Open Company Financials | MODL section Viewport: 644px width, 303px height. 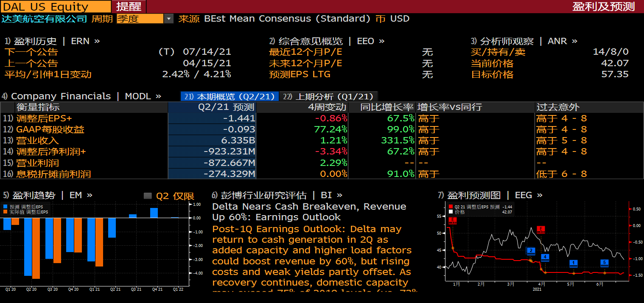(81, 96)
